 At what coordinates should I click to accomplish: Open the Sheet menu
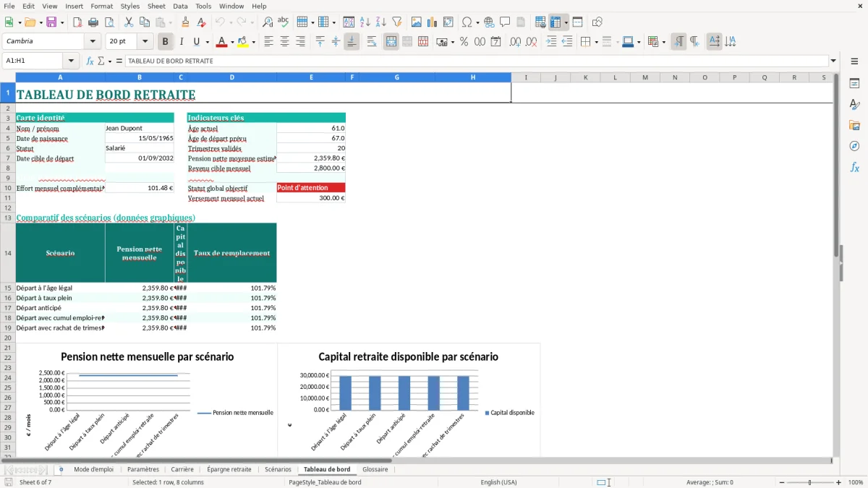156,6
